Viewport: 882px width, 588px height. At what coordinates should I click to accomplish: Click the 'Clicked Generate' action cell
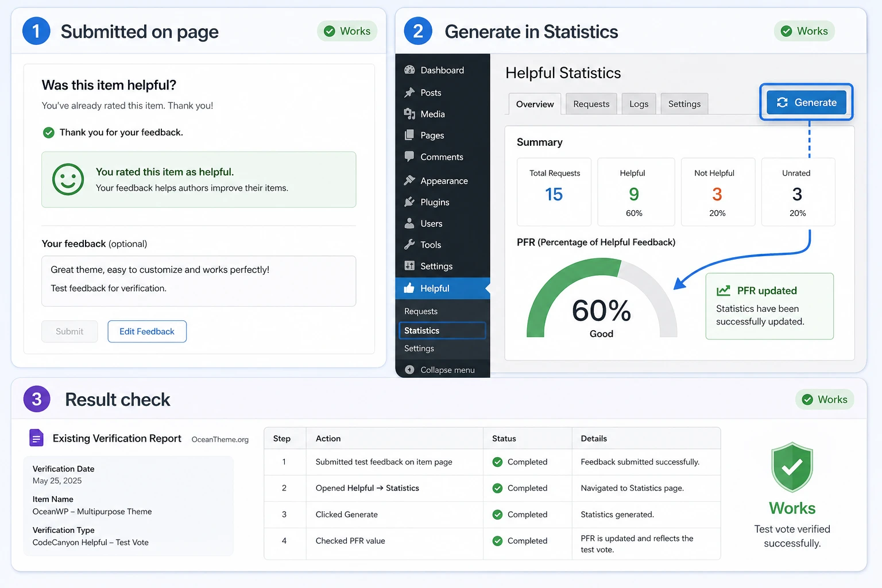394,514
